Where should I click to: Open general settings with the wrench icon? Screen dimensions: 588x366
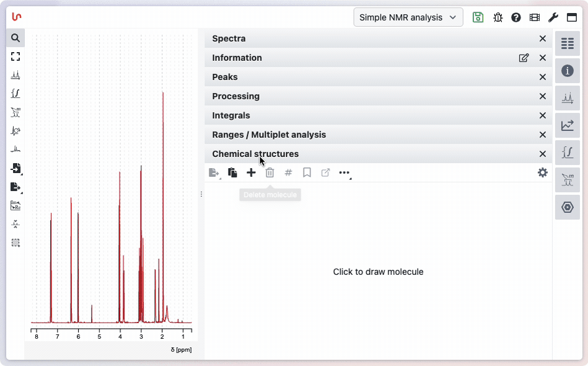point(553,17)
